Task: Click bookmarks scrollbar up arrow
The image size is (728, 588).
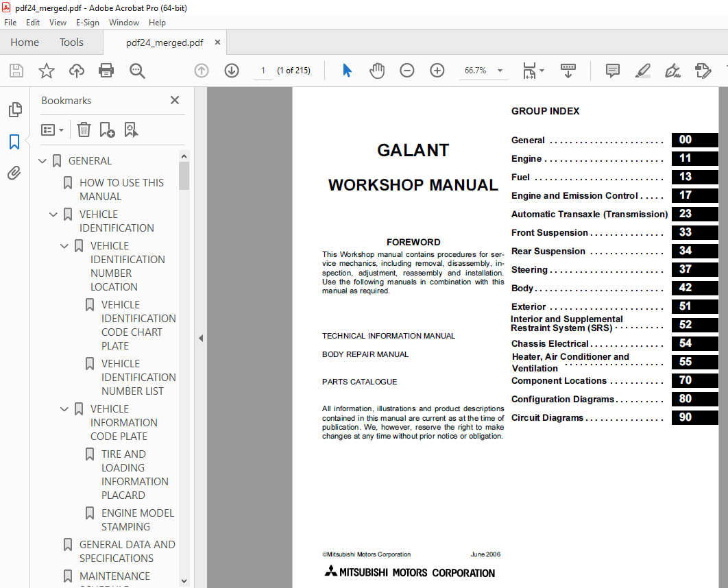Action: tap(184, 156)
